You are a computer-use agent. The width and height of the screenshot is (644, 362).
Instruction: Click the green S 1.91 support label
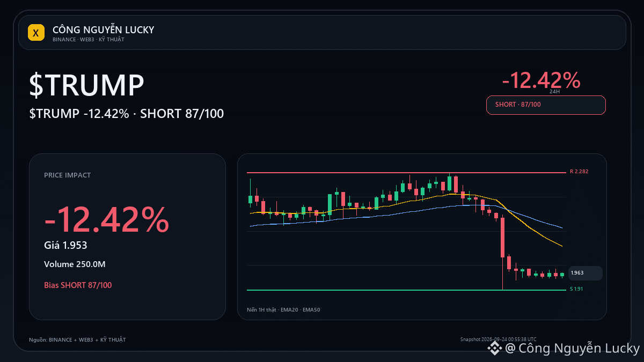(x=576, y=290)
